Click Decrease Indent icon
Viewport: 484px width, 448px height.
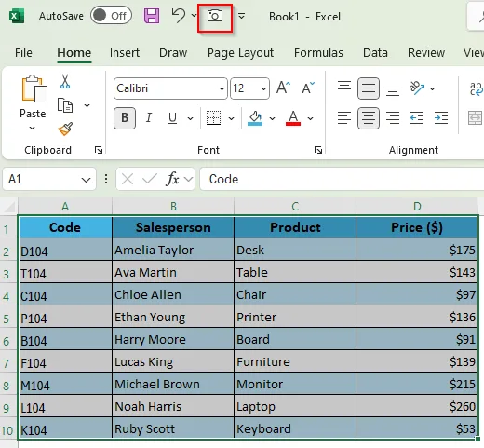(x=417, y=118)
